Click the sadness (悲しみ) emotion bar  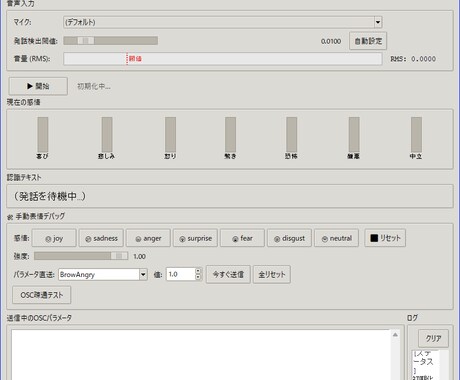point(107,134)
